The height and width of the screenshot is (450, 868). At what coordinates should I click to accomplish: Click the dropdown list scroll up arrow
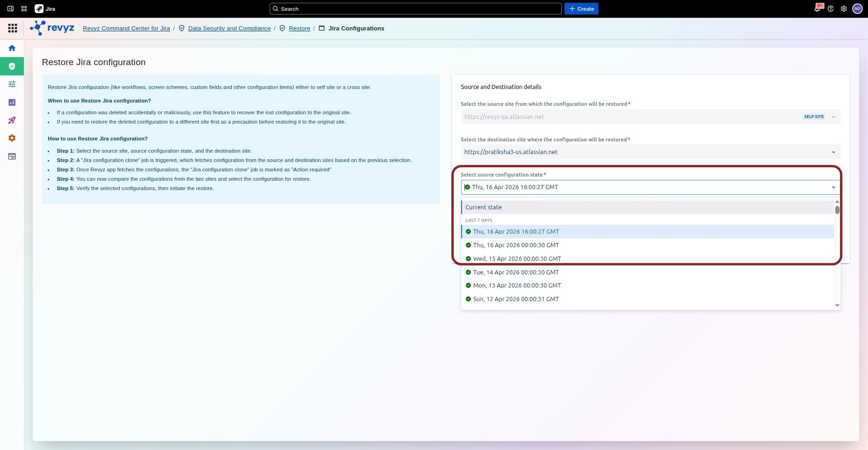[x=837, y=202]
